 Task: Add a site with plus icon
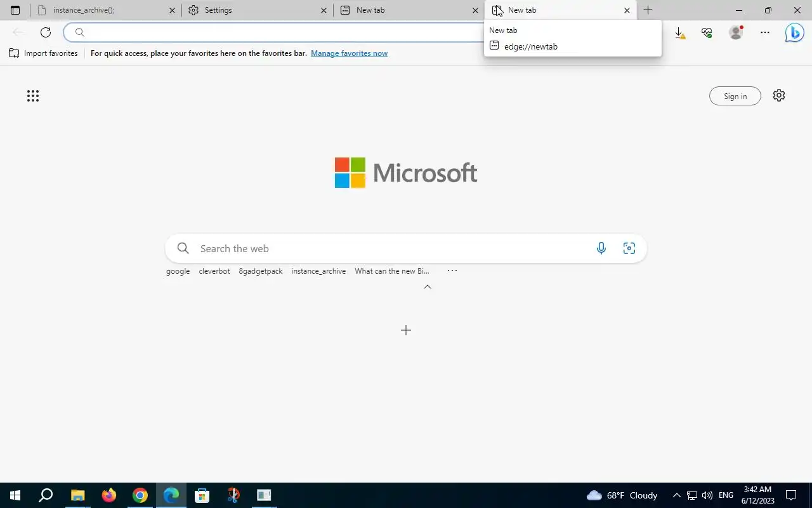406,330
